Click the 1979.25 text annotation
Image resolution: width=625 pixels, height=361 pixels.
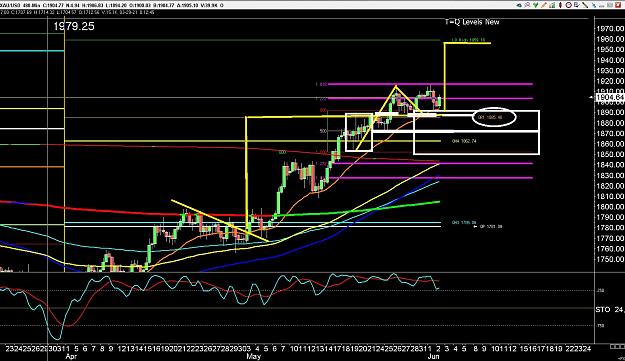[74, 26]
